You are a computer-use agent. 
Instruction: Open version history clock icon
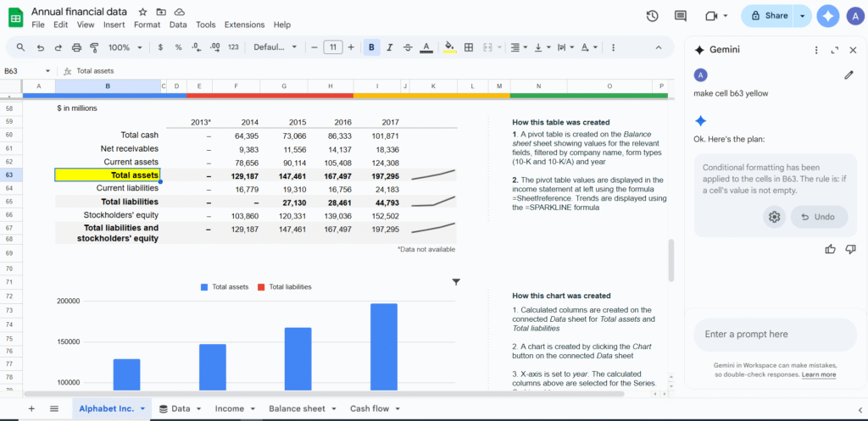pyautogui.click(x=652, y=16)
